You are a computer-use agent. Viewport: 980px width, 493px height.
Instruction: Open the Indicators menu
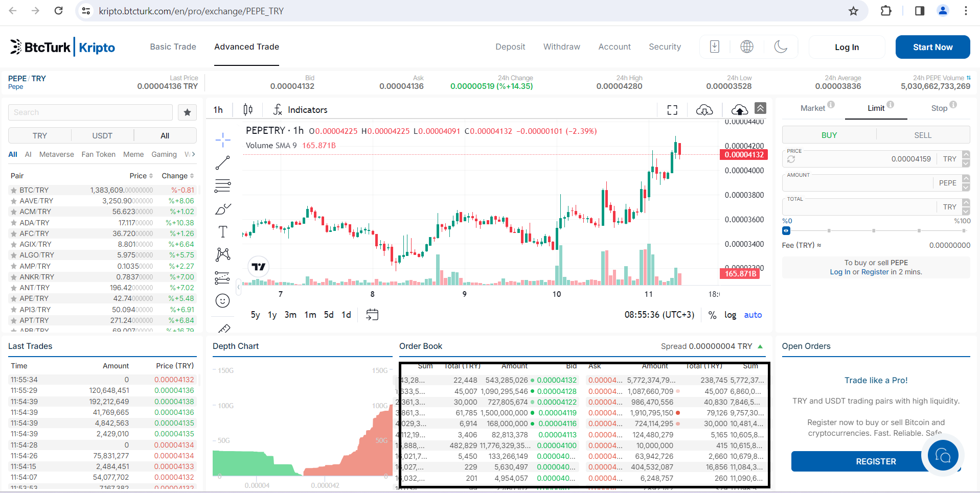click(x=300, y=109)
